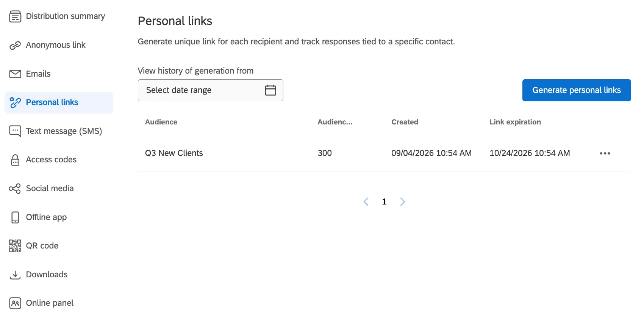Click the Audience column header
This screenshot has height=324, width=644.
coord(161,122)
